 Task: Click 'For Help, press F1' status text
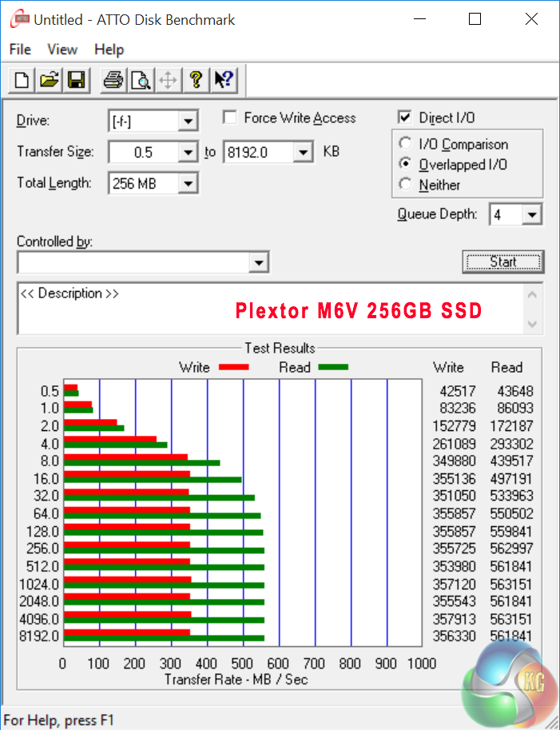pyautogui.click(x=58, y=720)
